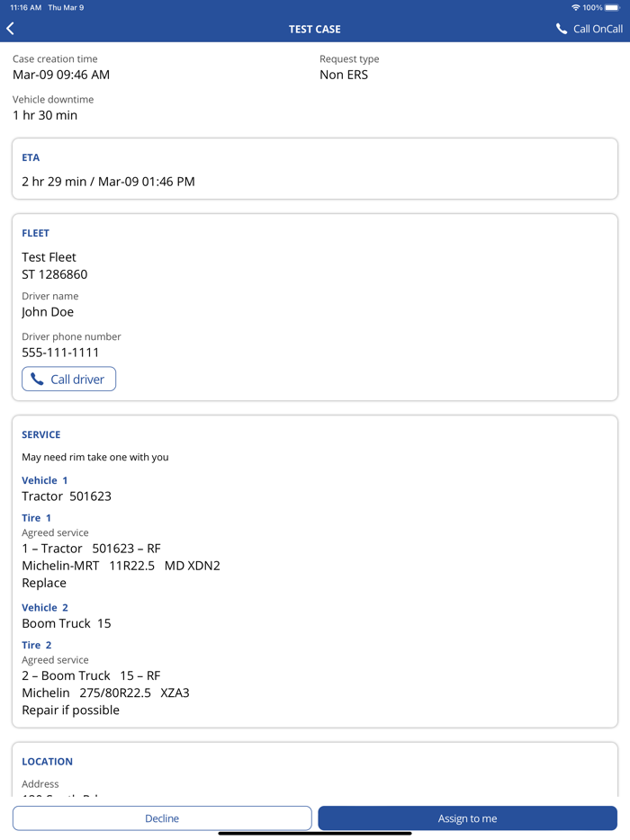Decline the test case
Image resolution: width=630 pixels, height=840 pixels.
point(162,818)
